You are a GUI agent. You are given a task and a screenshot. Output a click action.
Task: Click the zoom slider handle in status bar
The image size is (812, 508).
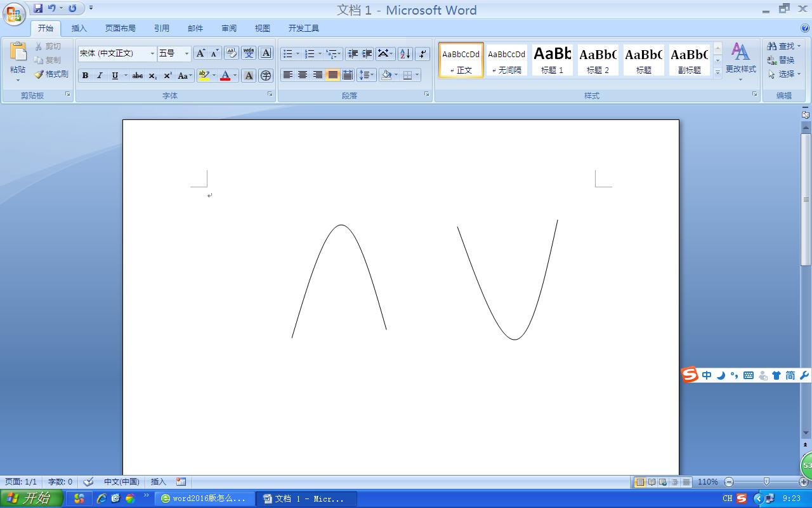(766, 482)
